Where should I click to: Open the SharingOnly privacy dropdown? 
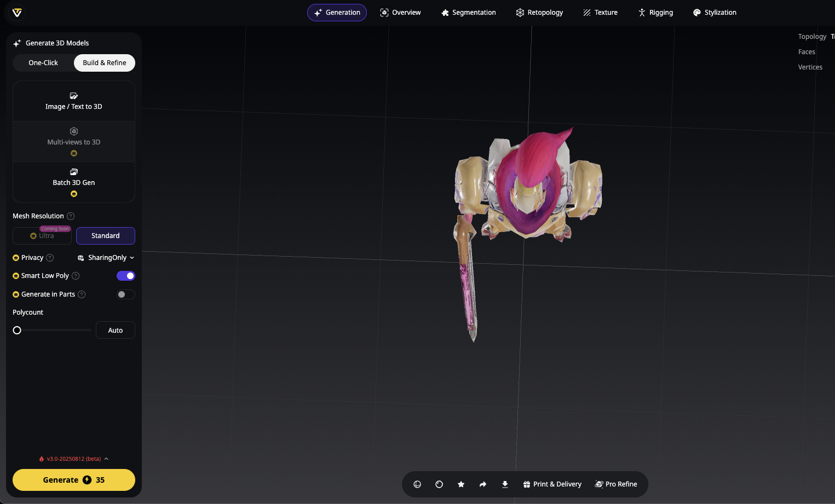pos(106,258)
